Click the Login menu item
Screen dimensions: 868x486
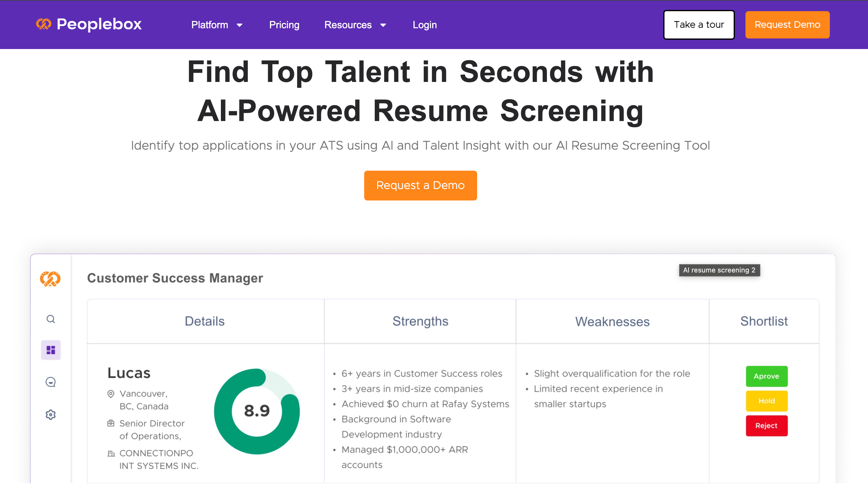(x=424, y=25)
